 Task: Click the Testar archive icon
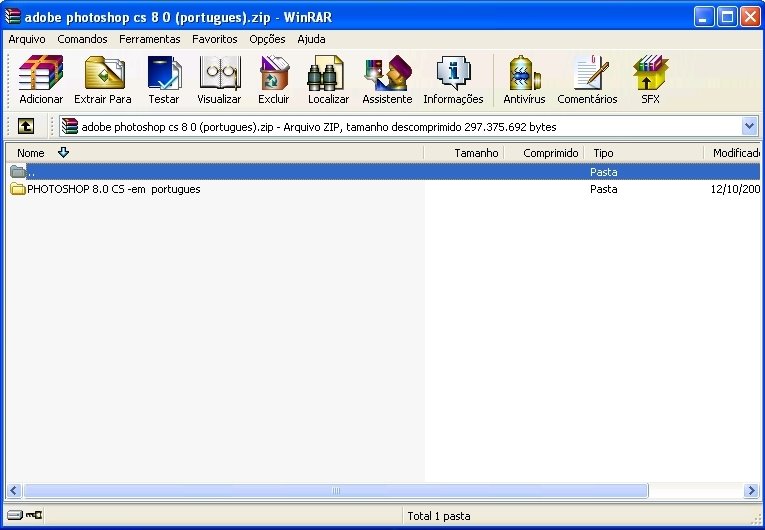164,73
